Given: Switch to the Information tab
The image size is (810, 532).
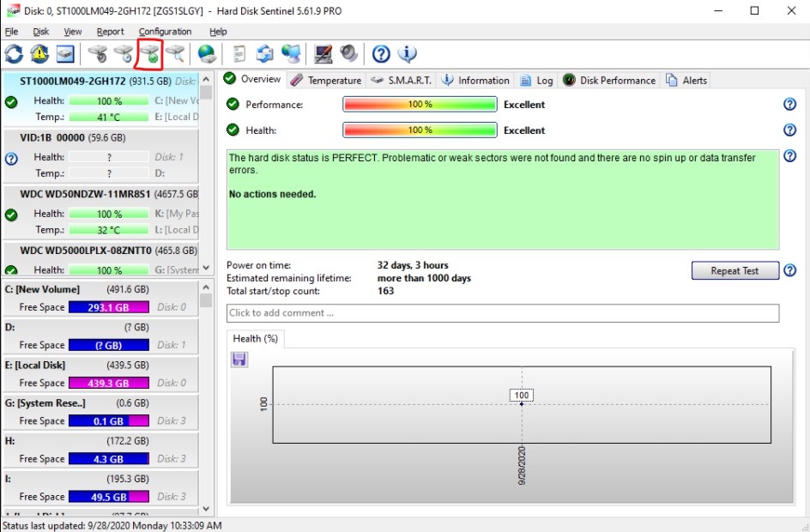Looking at the screenshot, I should [x=475, y=80].
